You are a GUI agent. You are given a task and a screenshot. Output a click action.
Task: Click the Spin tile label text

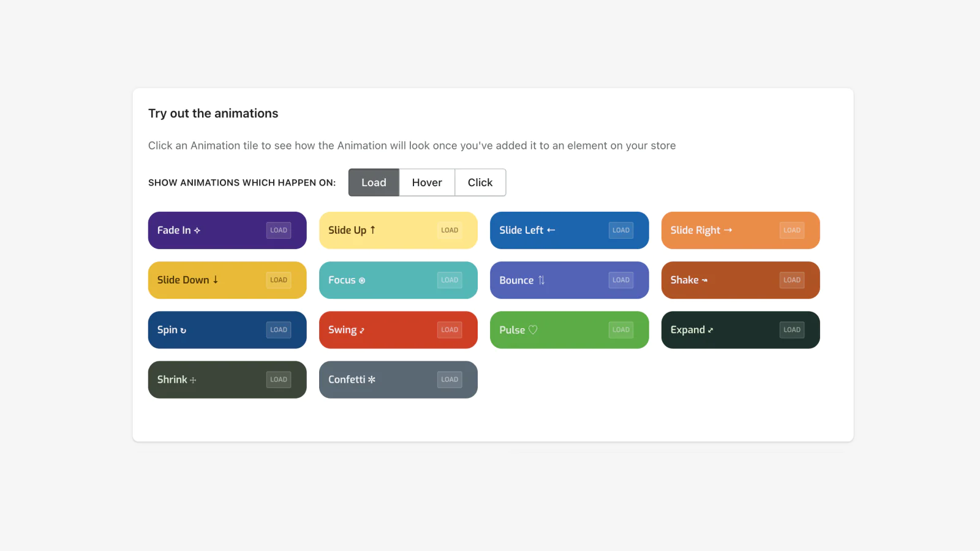167,330
